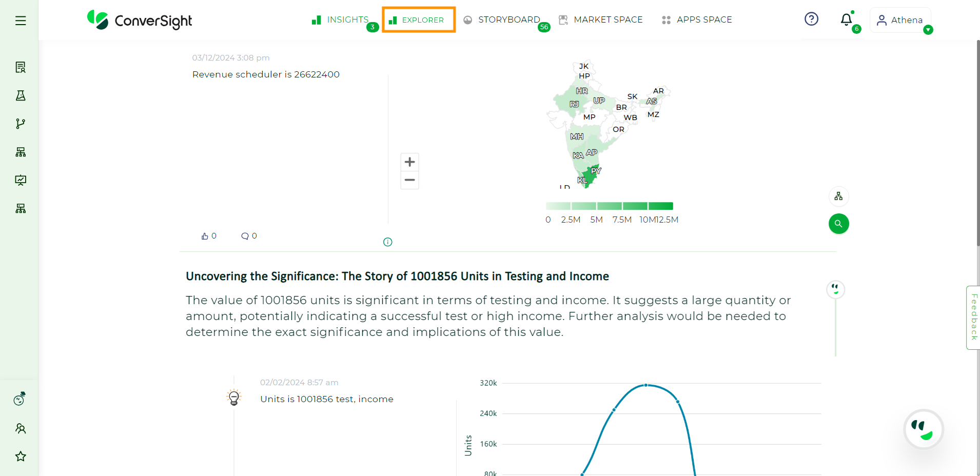This screenshot has height=476, width=980.
Task: Open the hierarchy view icon above map search
Action: coord(838,196)
